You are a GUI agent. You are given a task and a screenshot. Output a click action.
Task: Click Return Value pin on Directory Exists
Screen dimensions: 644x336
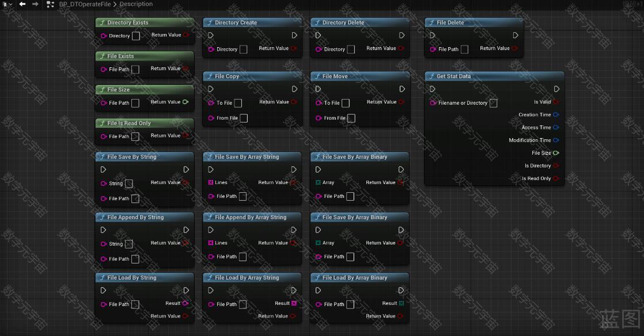pos(186,35)
